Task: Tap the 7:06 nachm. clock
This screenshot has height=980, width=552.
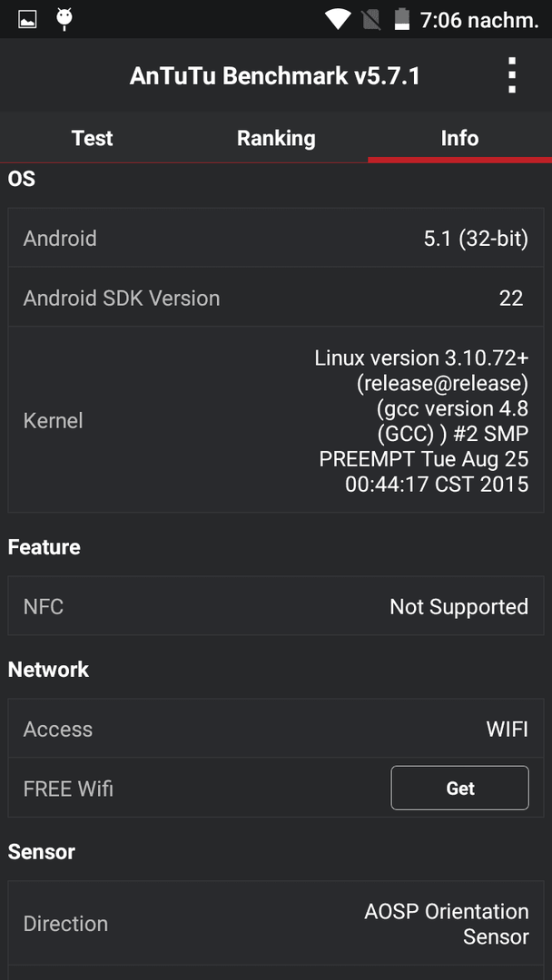Action: pyautogui.click(x=479, y=20)
